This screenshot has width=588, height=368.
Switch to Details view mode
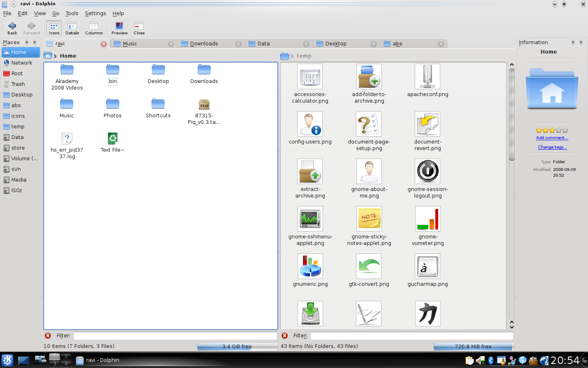tap(72, 28)
